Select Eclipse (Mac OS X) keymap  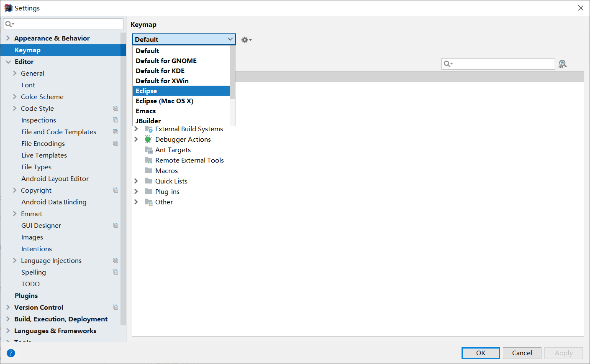[x=181, y=101]
